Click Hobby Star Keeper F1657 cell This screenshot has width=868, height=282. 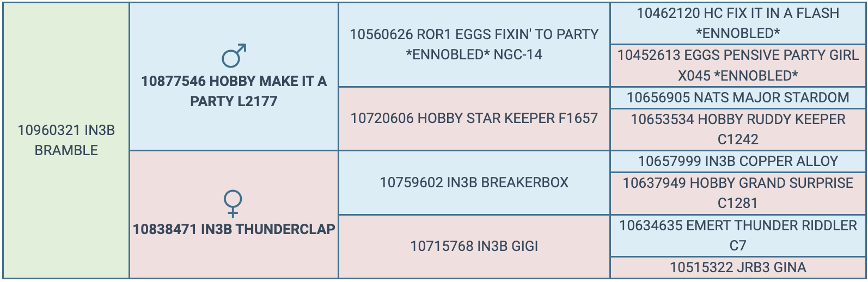tap(474, 118)
